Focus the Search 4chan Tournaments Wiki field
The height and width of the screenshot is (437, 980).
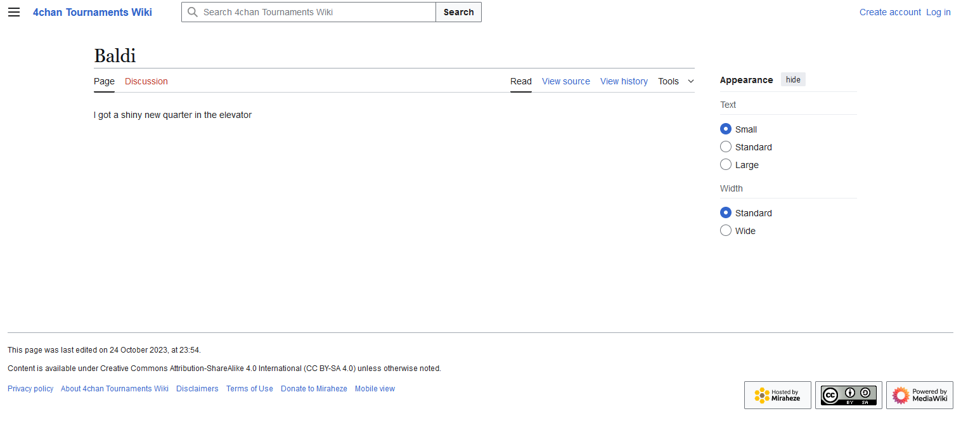(x=317, y=12)
